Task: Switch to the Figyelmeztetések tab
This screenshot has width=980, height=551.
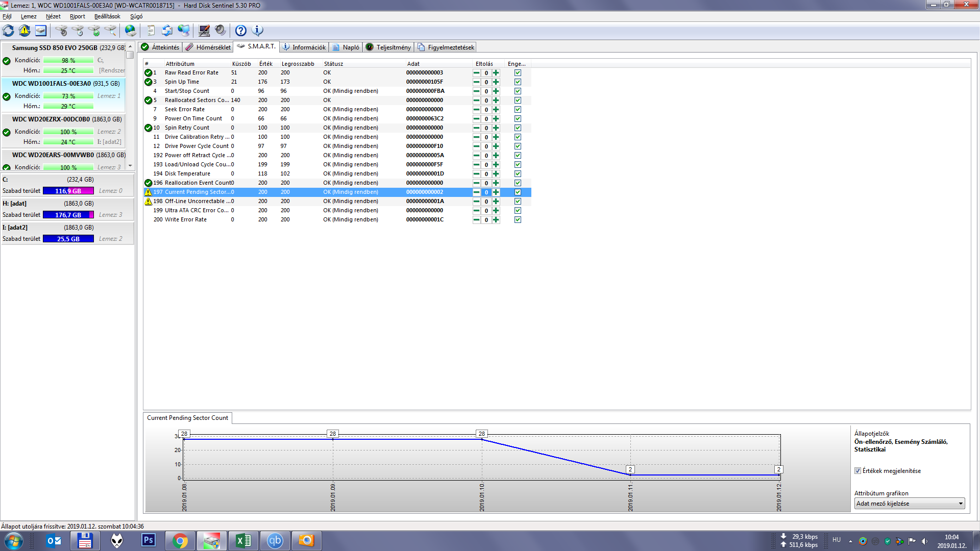Action: [446, 47]
